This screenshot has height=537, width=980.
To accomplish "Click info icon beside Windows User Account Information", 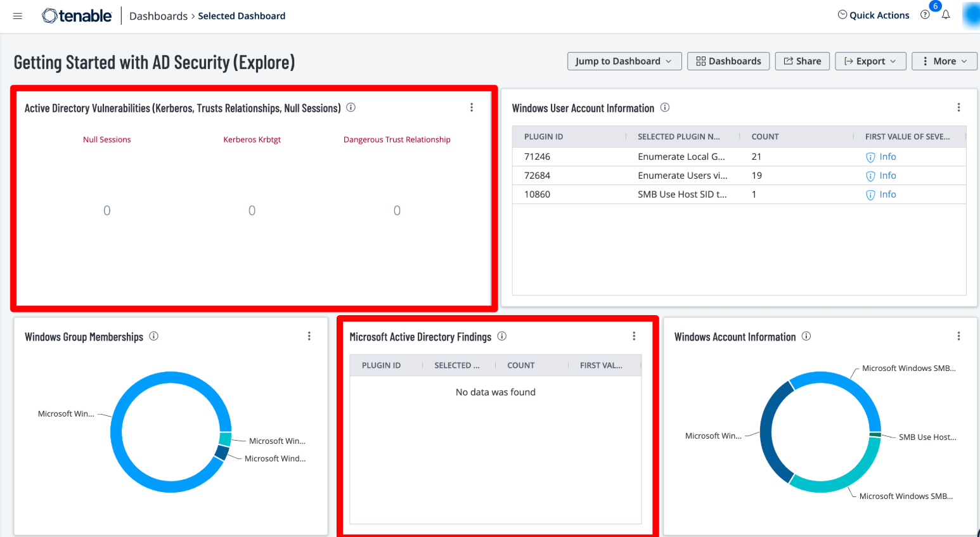I will tap(665, 108).
